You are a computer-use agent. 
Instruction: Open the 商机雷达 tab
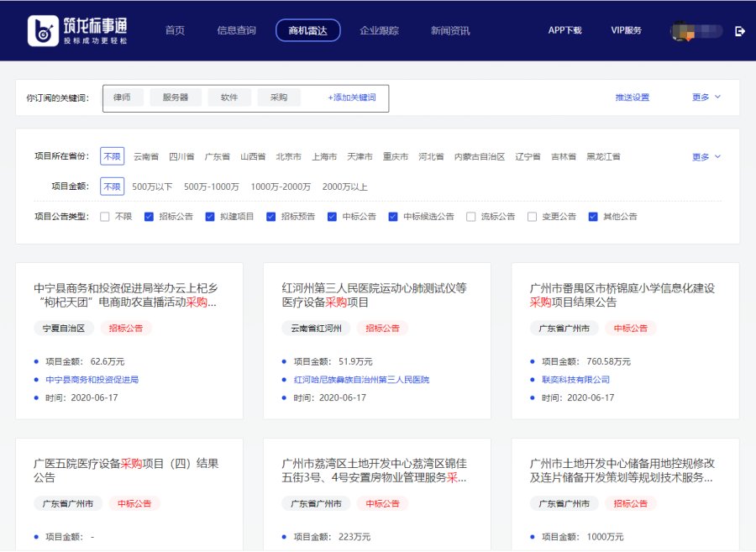307,30
